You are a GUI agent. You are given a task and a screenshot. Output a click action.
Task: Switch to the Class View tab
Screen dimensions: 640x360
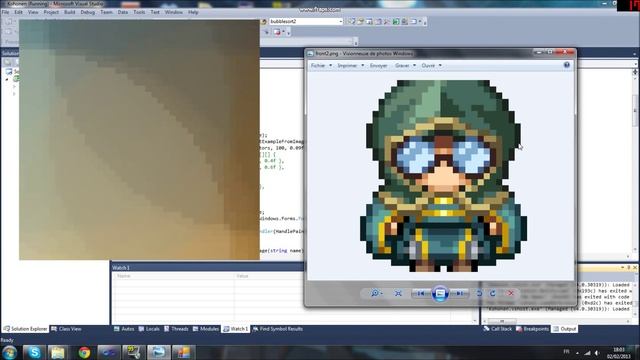66,329
